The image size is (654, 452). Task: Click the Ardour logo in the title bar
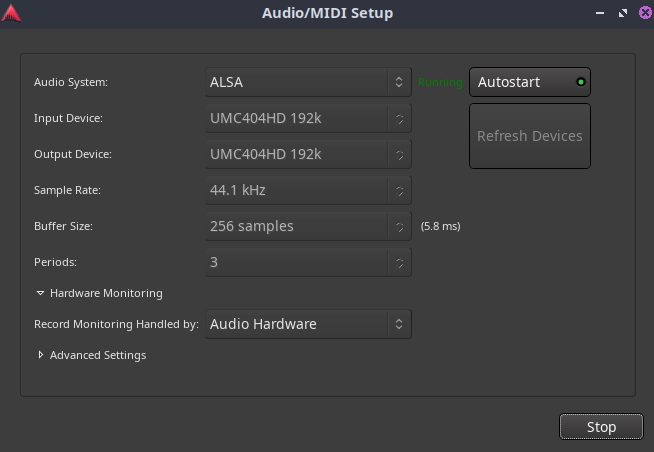click(13, 13)
